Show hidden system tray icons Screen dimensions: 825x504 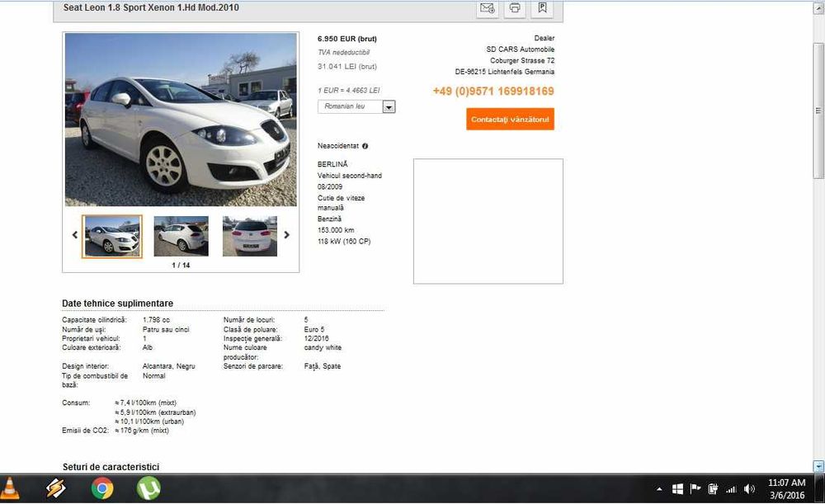pyautogui.click(x=659, y=489)
